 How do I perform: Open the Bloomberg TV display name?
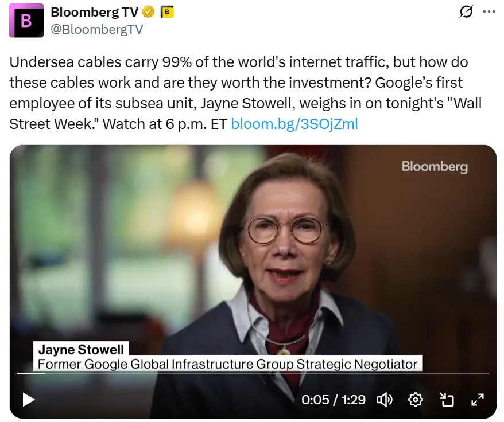pos(94,11)
